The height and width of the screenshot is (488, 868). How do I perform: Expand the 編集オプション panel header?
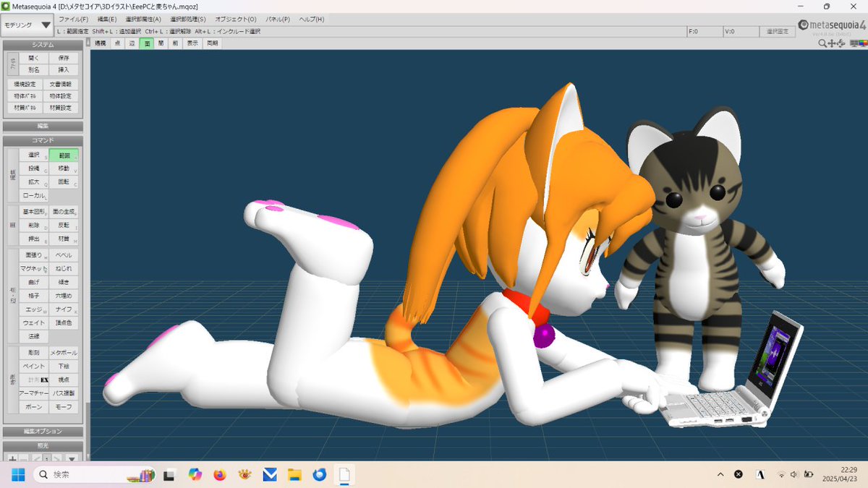[x=43, y=432]
